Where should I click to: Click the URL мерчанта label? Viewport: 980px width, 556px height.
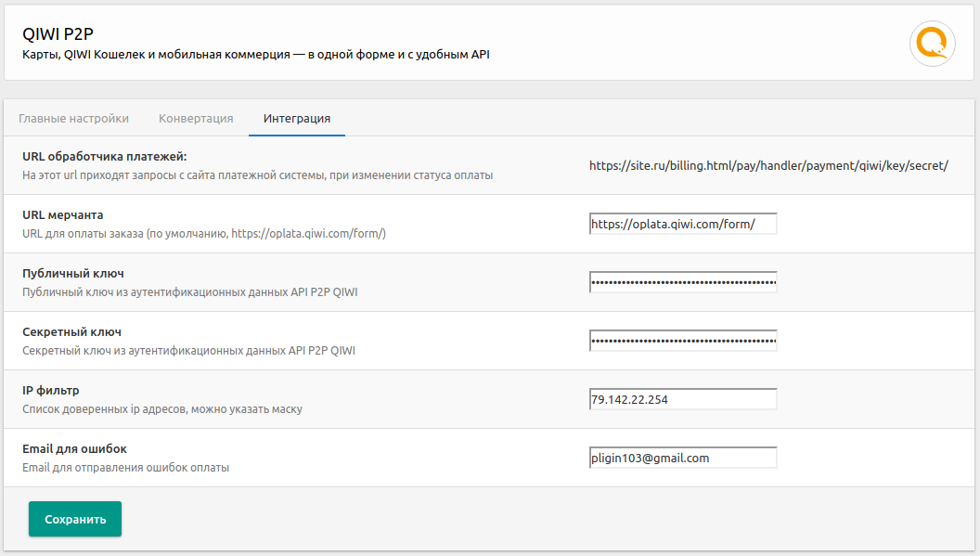pyautogui.click(x=63, y=215)
